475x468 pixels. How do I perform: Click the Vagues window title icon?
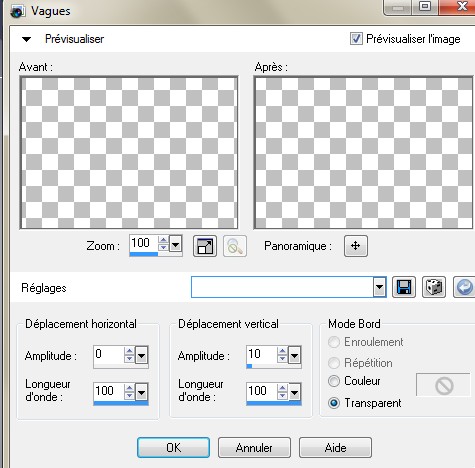(17, 11)
